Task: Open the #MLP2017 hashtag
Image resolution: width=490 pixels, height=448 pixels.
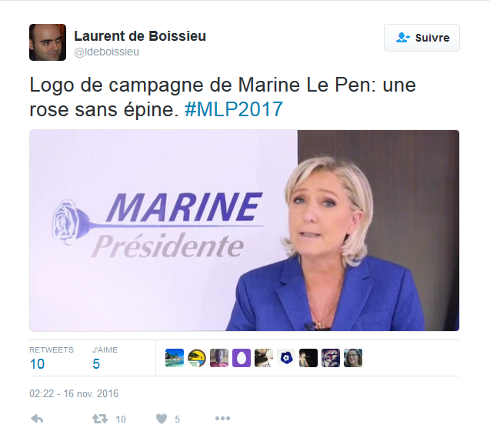Action: pyautogui.click(x=234, y=109)
